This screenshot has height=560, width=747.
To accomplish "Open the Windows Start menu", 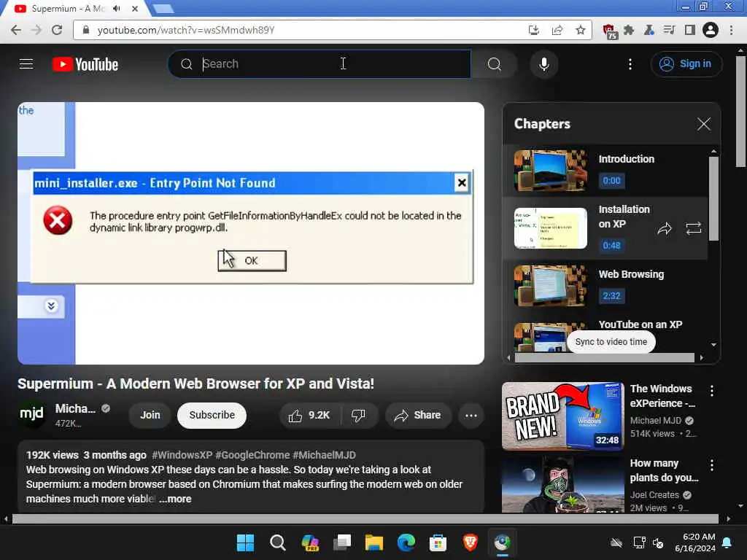I will (x=245, y=542).
